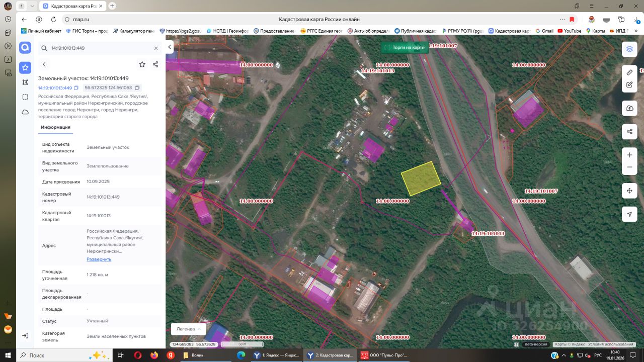Open the map layers panel
This screenshot has height=362, width=644.
pos(629,49)
